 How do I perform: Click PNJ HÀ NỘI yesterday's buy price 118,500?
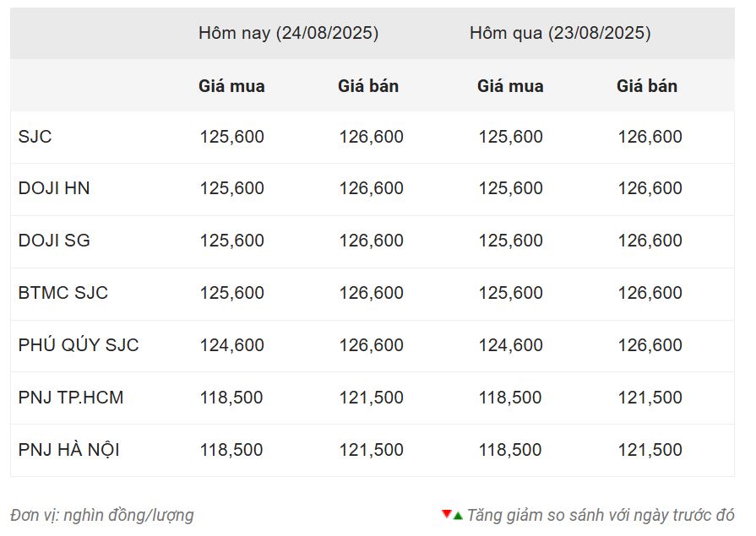[x=509, y=450]
